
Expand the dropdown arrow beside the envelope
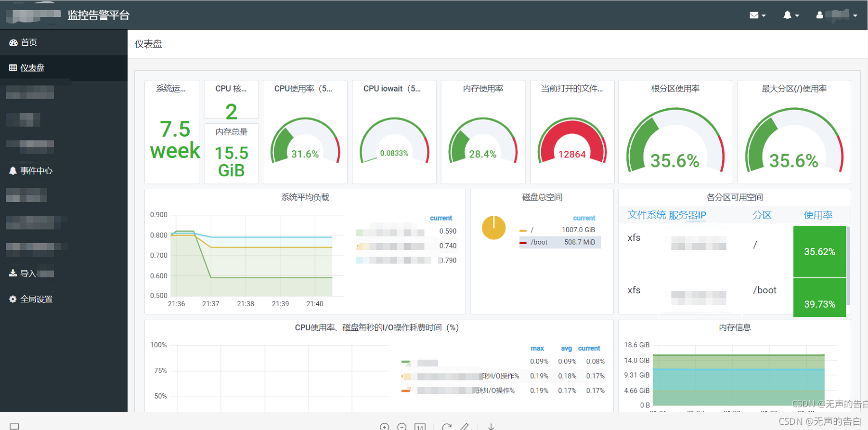[764, 16]
